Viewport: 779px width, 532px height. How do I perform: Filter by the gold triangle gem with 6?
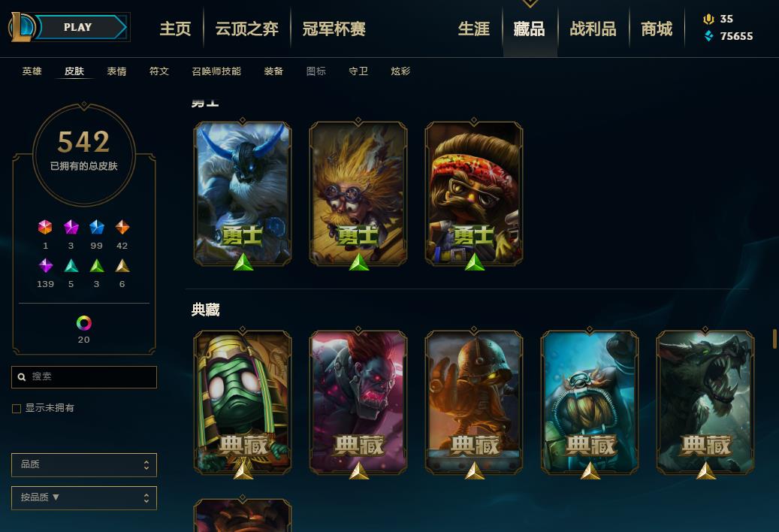[x=122, y=266]
